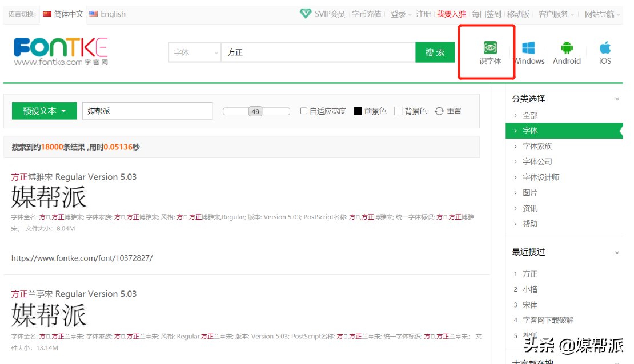
Task: Click recent search 方正
Action: pos(530,274)
